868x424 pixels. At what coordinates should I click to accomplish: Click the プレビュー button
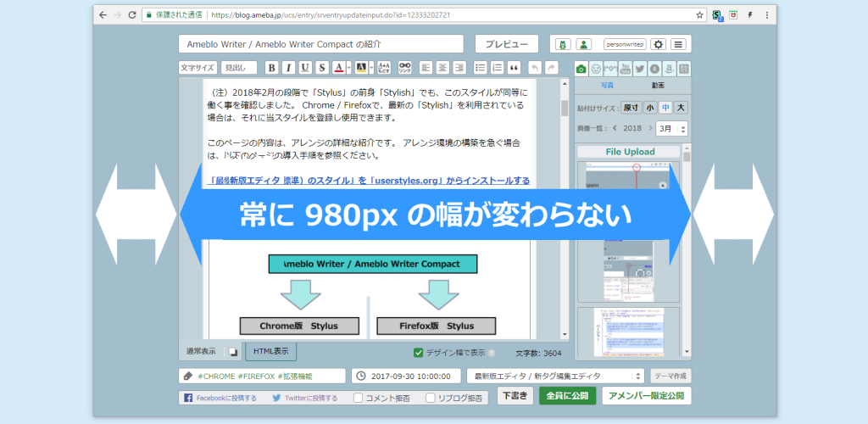pyautogui.click(x=507, y=44)
